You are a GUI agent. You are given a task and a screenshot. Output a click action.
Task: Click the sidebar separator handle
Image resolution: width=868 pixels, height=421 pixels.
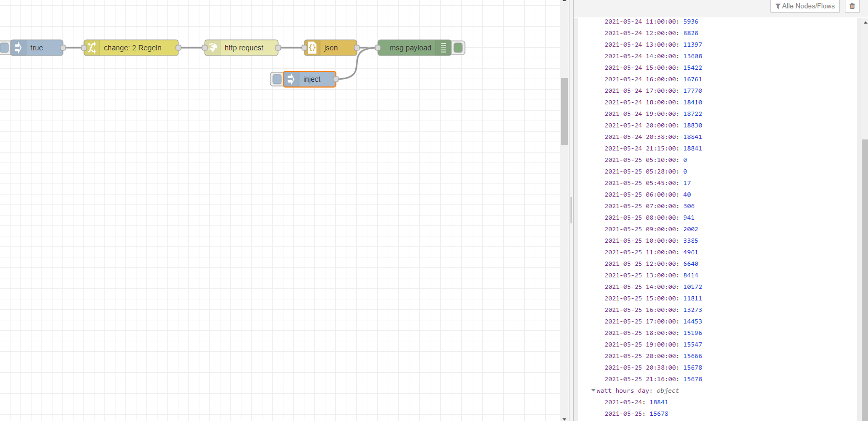[571, 210]
